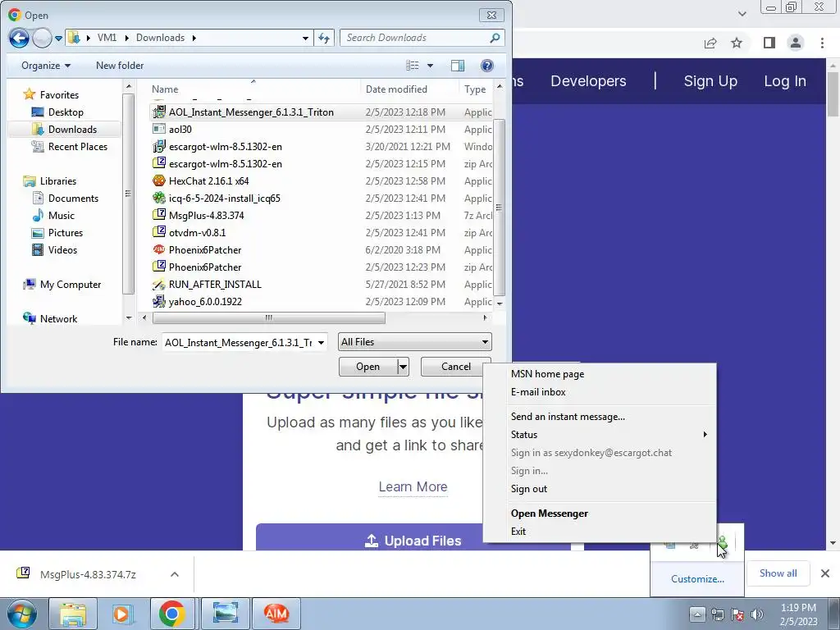Select the RUN_AFTER_INSTALL file icon
The width and height of the screenshot is (840, 630).
pyautogui.click(x=159, y=285)
